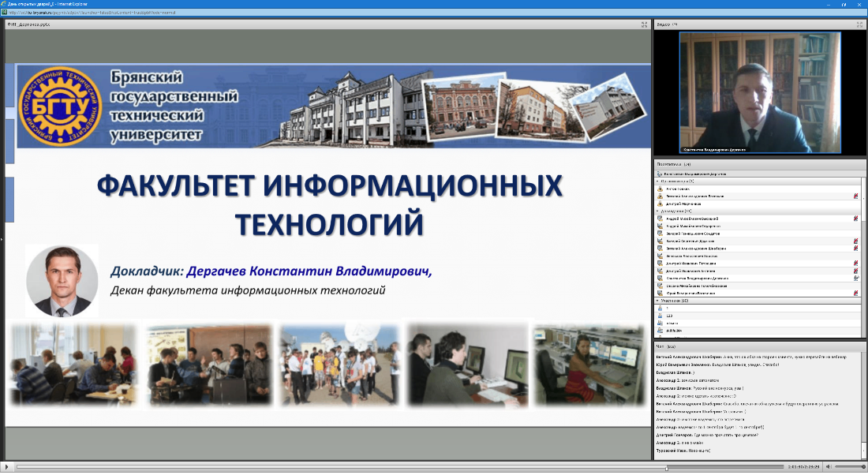Click the attendee list scrollbar thumb
The height and width of the screenshot is (475, 868).
coord(863,200)
